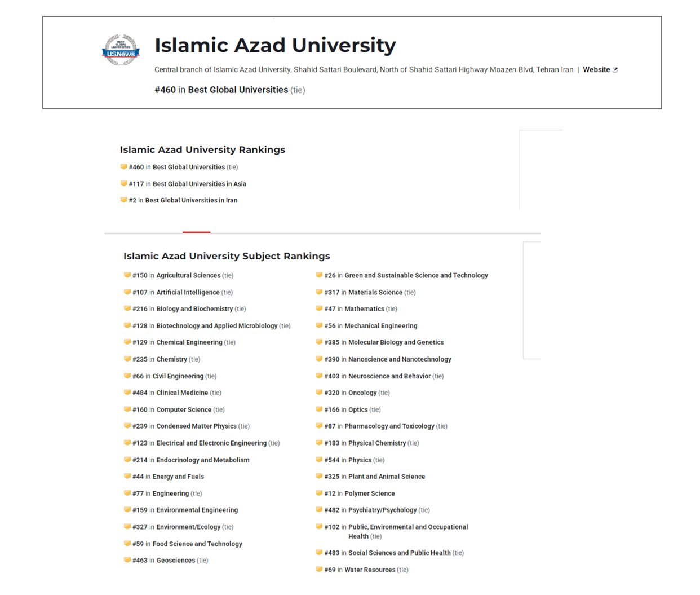
Task: Click medal icon next to Food Science and Technology
Action: (127, 543)
